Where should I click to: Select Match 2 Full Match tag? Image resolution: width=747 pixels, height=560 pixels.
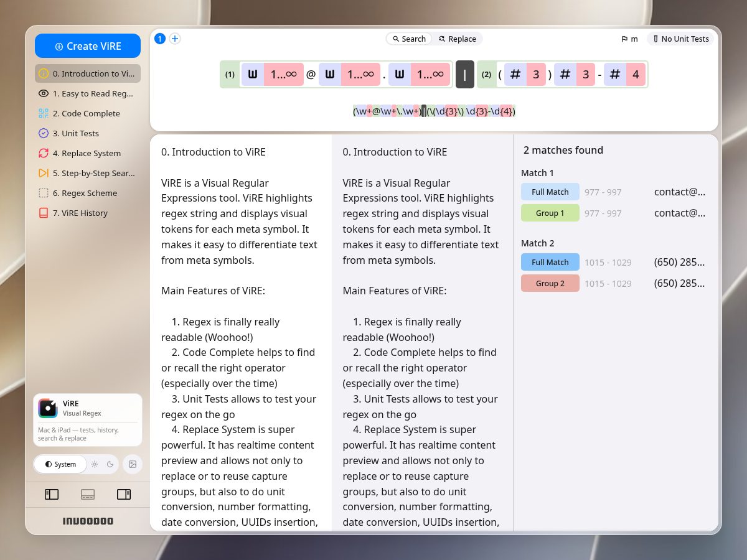click(x=550, y=262)
